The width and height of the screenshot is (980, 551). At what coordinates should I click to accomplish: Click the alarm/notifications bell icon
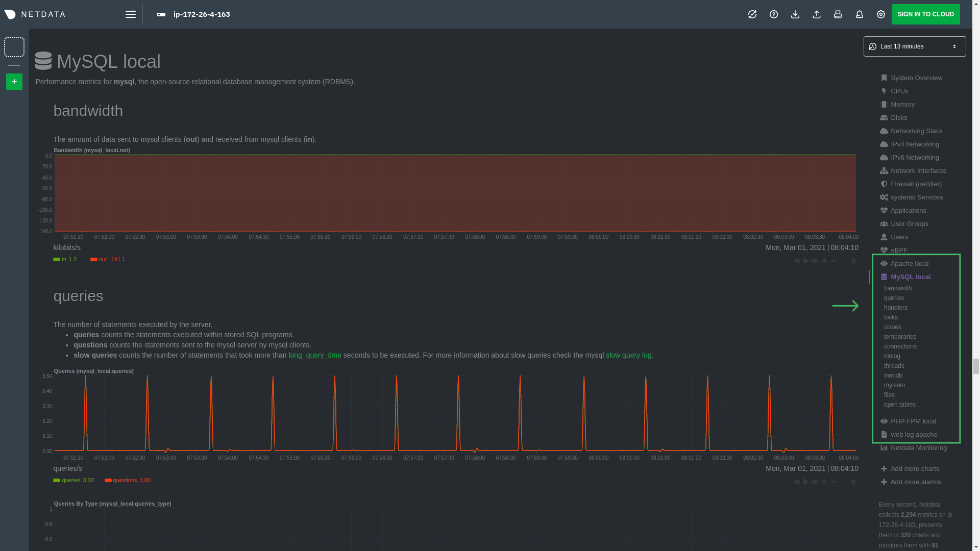860,14
